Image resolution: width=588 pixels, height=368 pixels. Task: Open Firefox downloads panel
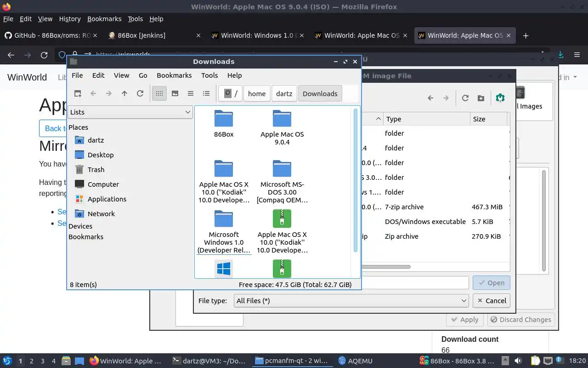click(x=561, y=55)
